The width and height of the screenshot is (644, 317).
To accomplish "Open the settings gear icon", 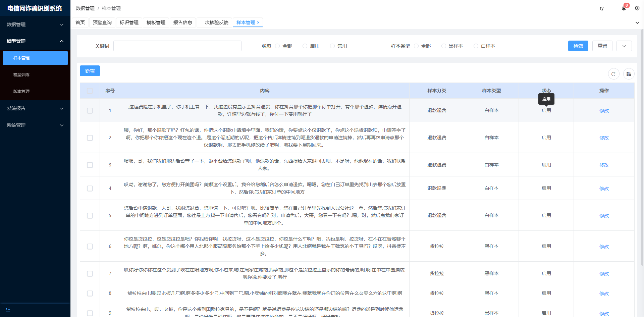I will tap(637, 8).
